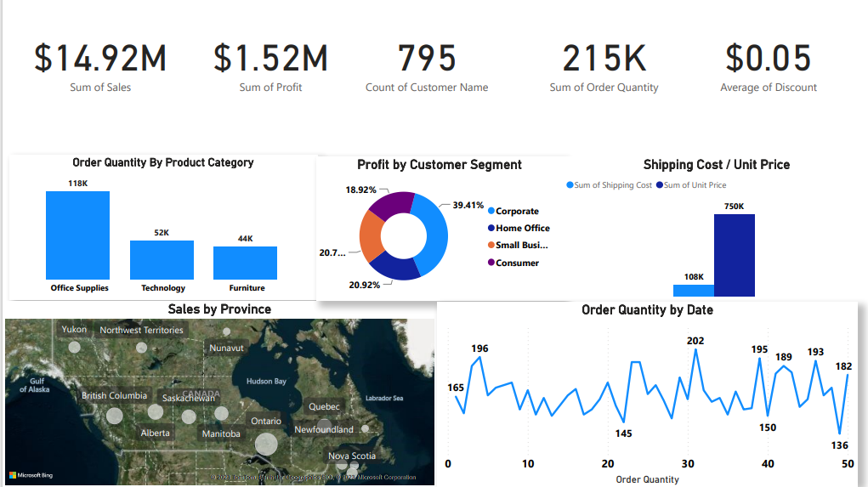Select the British Columbia map bubble
868x487 pixels.
point(115,416)
